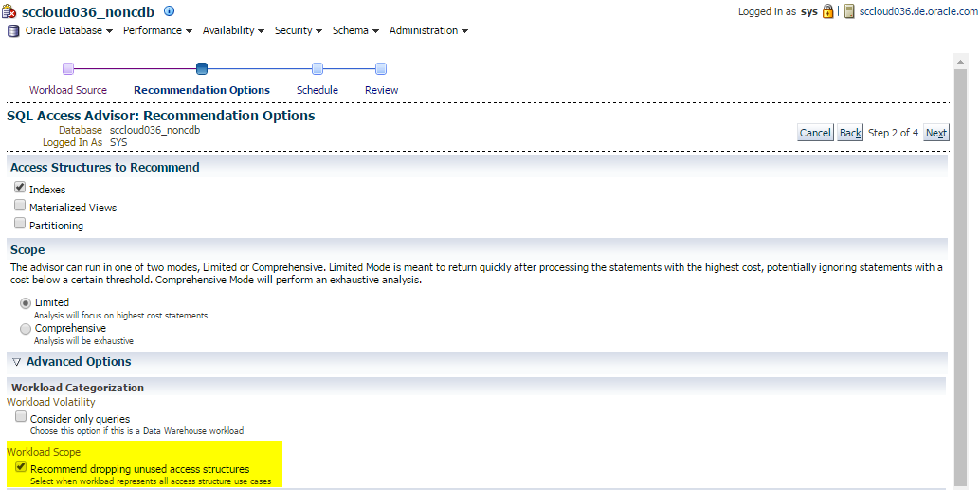The image size is (980, 490).
Task: Click the info icon beside sccloud036_noncdb
Action: pos(170,11)
